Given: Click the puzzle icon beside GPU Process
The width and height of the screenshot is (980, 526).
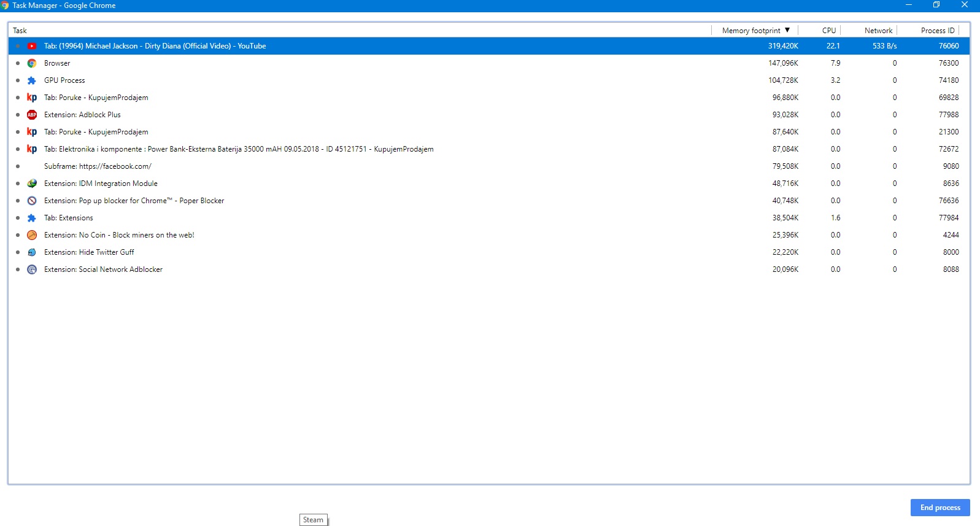Looking at the screenshot, I should 32,80.
